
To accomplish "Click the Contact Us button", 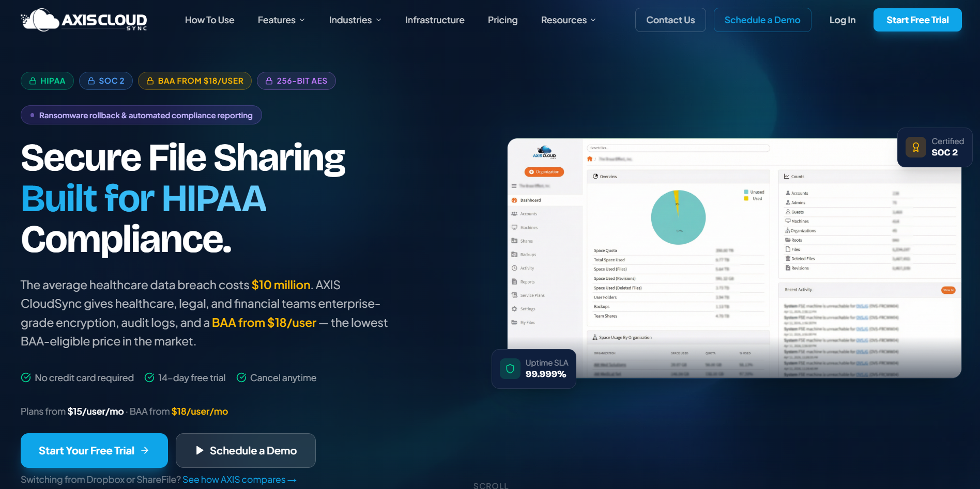I will 670,20.
